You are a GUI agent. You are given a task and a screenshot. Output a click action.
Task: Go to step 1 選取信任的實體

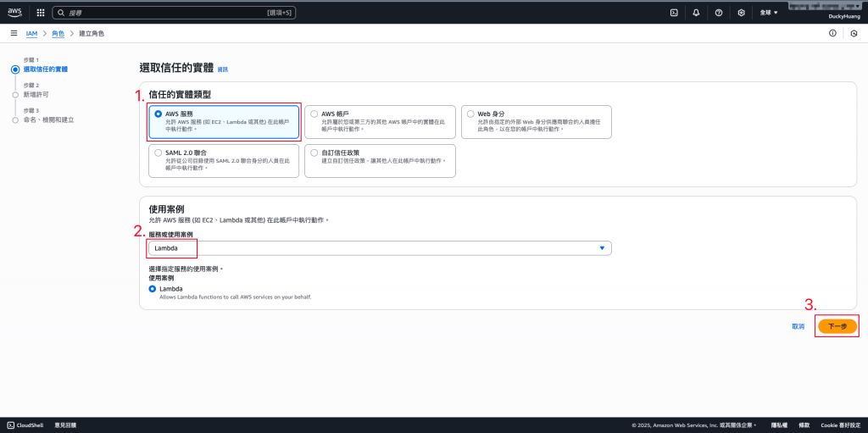(46, 69)
